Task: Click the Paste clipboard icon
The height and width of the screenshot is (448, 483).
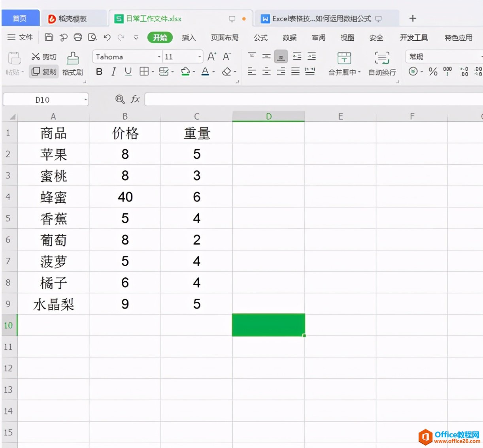Action: [15, 58]
